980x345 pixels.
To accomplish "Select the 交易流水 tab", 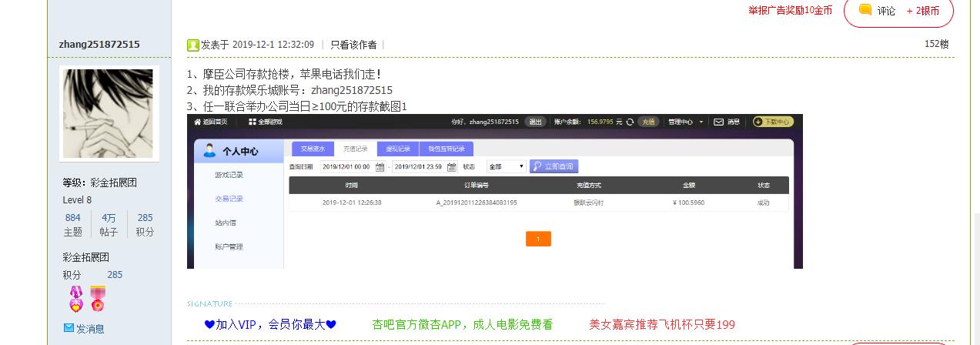I will (x=313, y=149).
